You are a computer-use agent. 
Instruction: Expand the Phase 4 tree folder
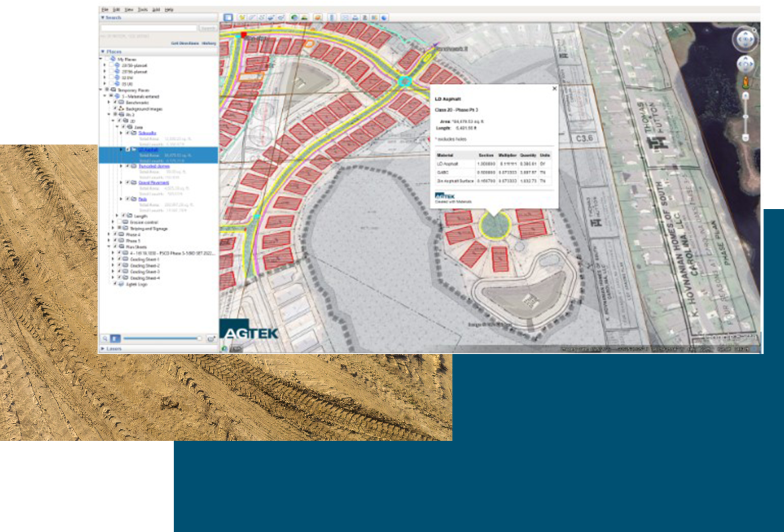pyautogui.click(x=109, y=235)
